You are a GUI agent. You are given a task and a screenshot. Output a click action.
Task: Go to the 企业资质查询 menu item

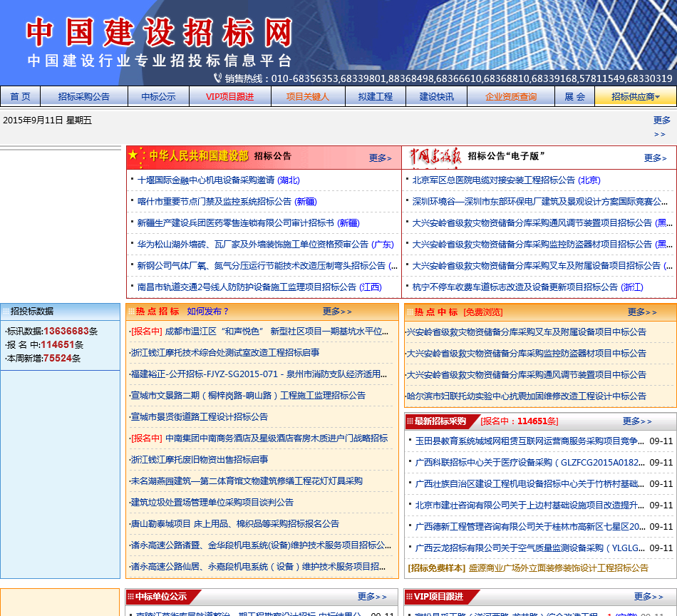511,97
